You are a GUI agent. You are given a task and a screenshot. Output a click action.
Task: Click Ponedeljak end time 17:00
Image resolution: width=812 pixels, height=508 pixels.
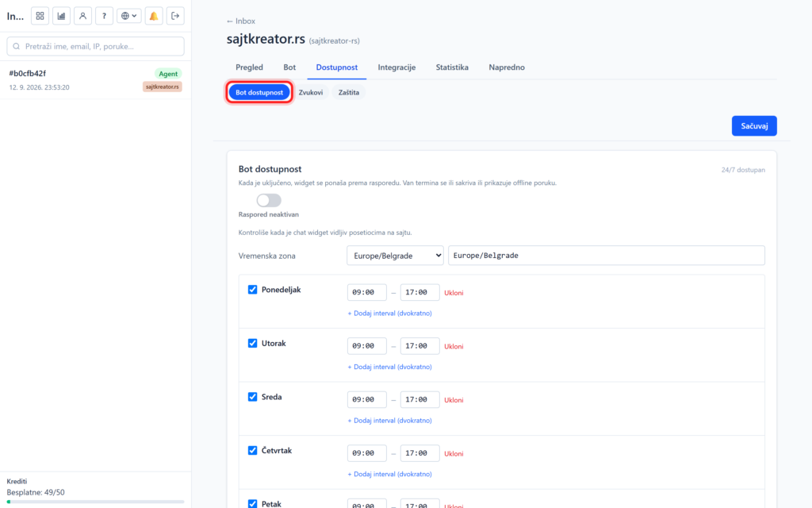point(420,292)
